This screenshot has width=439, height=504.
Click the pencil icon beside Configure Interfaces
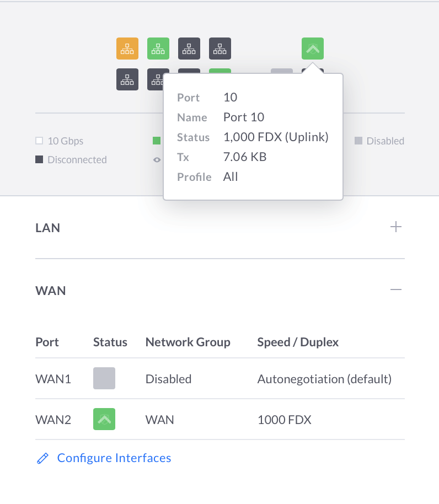[42, 458]
